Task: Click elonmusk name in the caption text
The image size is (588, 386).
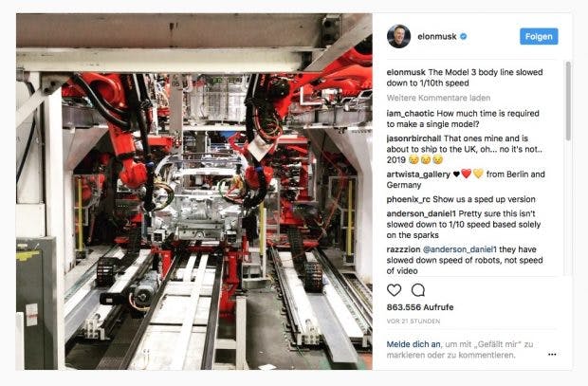Action: click(406, 72)
